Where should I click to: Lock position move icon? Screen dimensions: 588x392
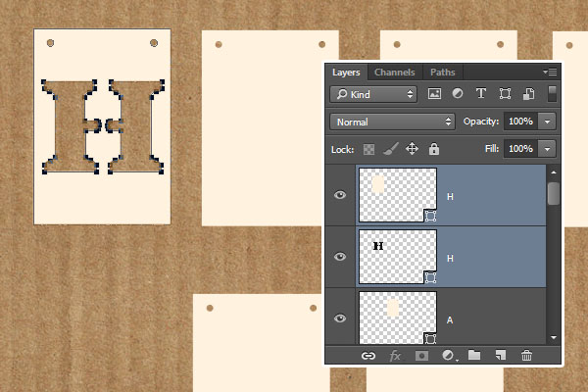point(412,149)
